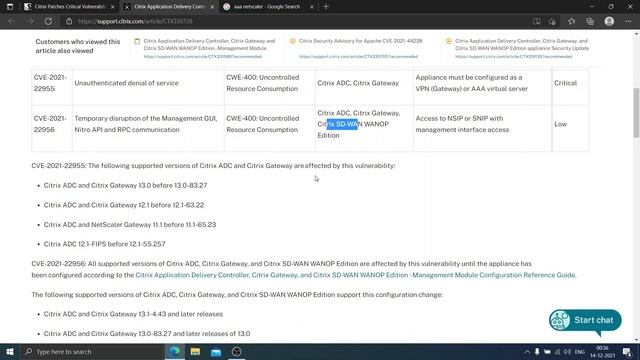The height and width of the screenshot is (360, 640).
Task: Click the browser Back arrow
Action: (x=11, y=21)
